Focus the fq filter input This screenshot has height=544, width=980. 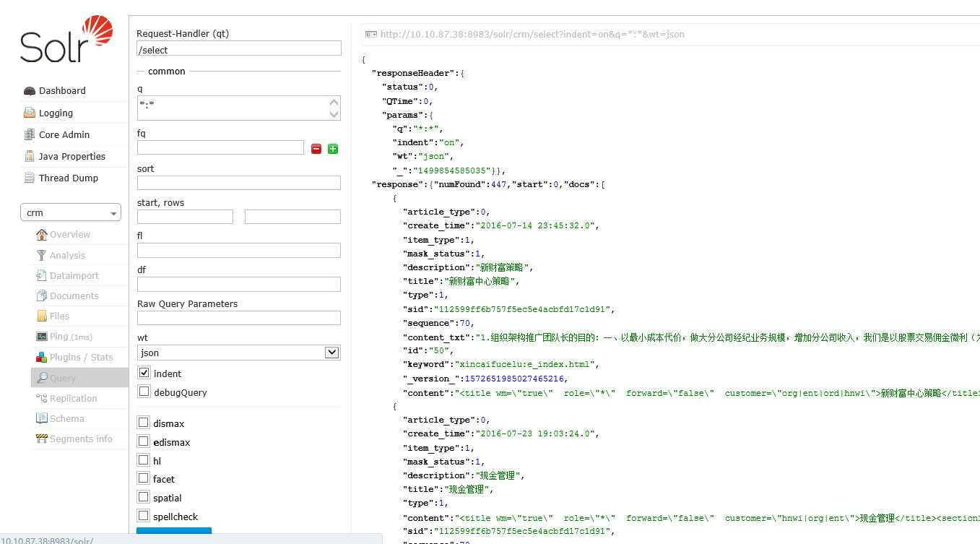click(220, 147)
